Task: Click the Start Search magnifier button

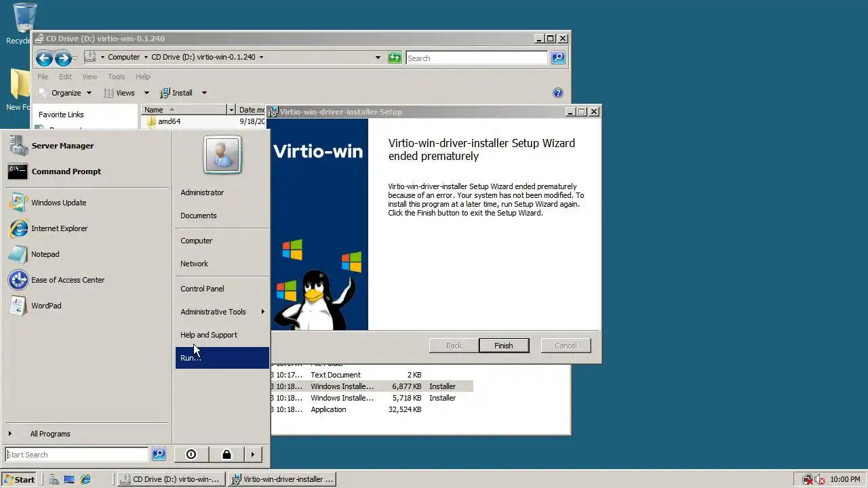Action: [159, 455]
